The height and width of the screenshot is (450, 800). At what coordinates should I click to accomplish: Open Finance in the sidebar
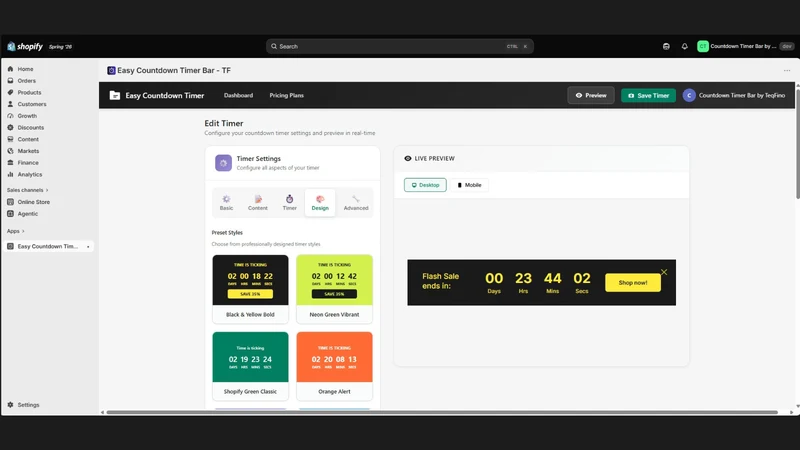28,163
